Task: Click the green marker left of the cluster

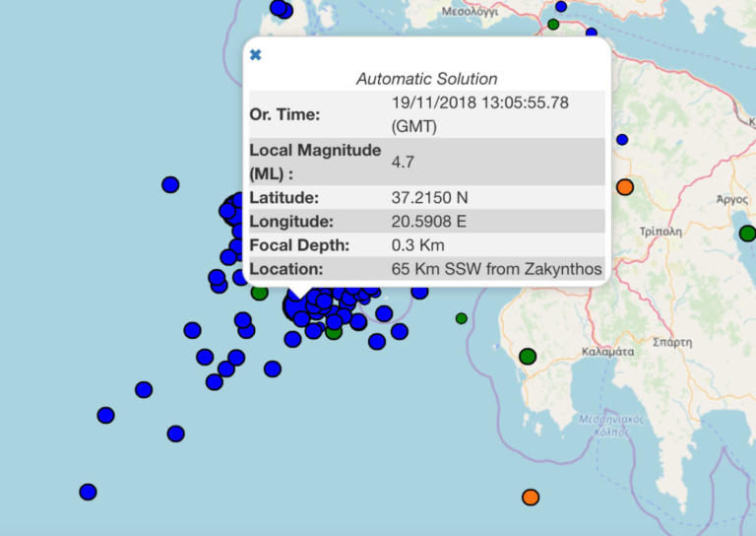Action: coord(260,293)
